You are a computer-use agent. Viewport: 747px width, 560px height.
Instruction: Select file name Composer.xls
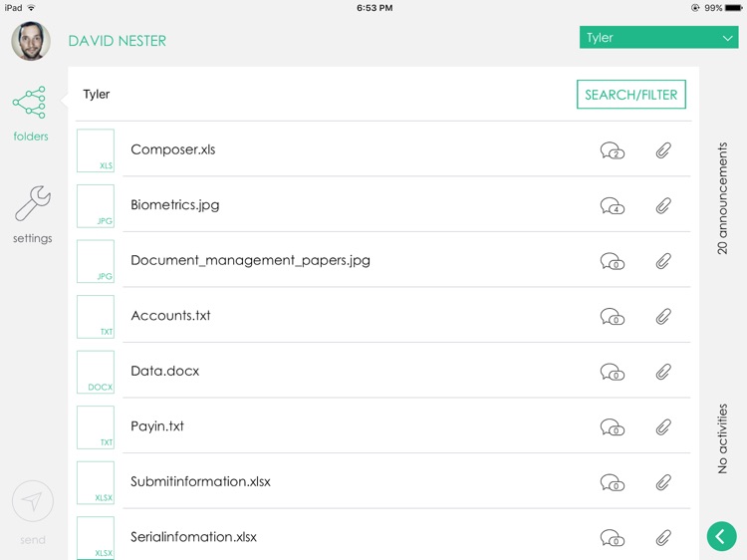(x=173, y=149)
